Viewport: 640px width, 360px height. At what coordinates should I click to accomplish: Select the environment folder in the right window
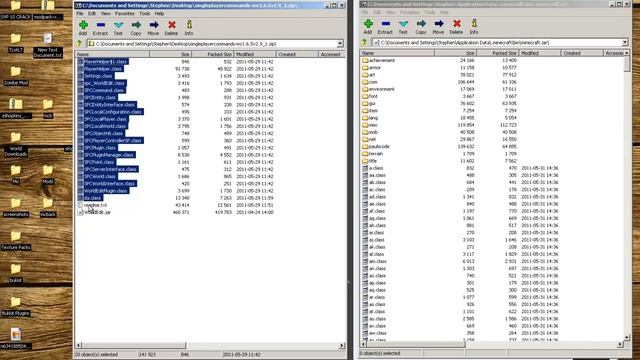pyautogui.click(x=381, y=89)
